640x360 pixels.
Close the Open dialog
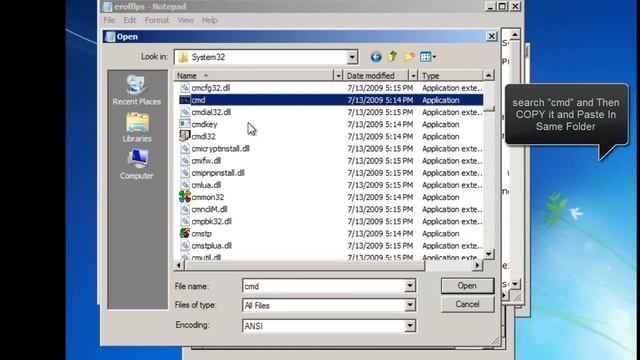[491, 36]
